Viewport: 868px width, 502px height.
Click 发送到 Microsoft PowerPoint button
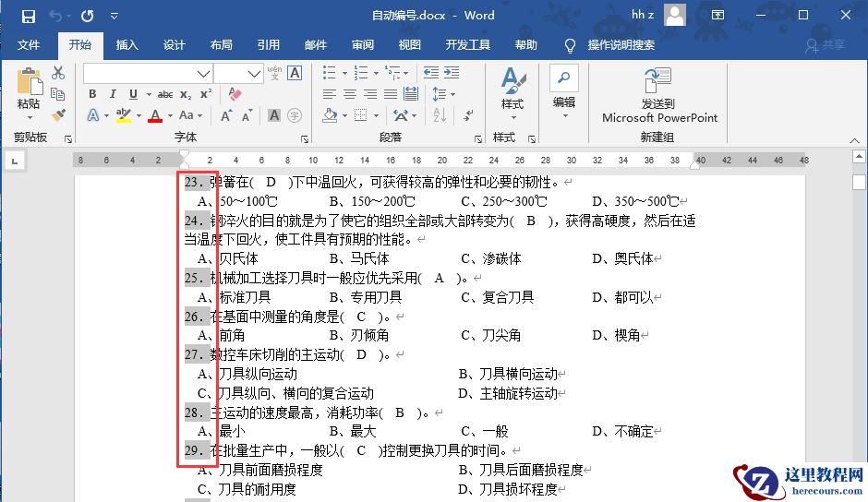point(659,95)
